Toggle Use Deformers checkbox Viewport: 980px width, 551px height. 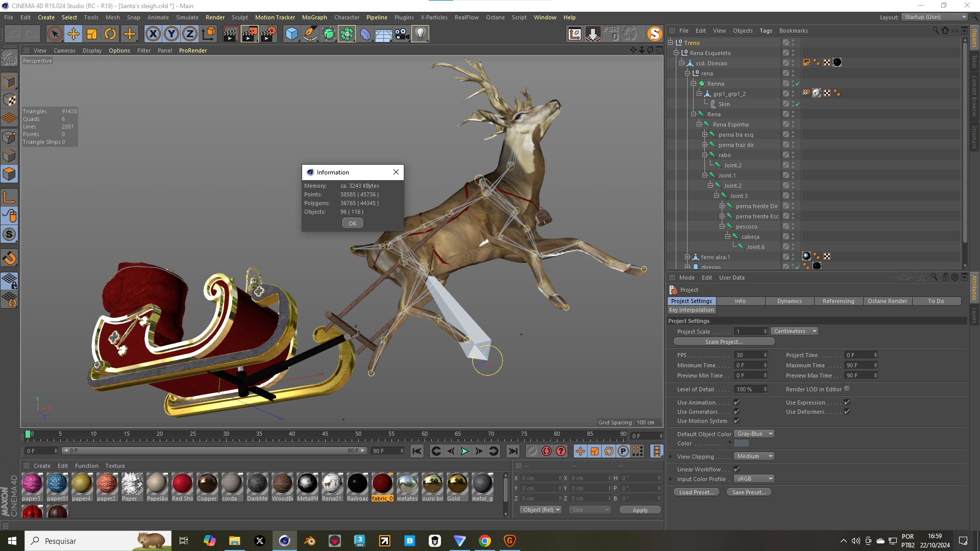pos(847,412)
